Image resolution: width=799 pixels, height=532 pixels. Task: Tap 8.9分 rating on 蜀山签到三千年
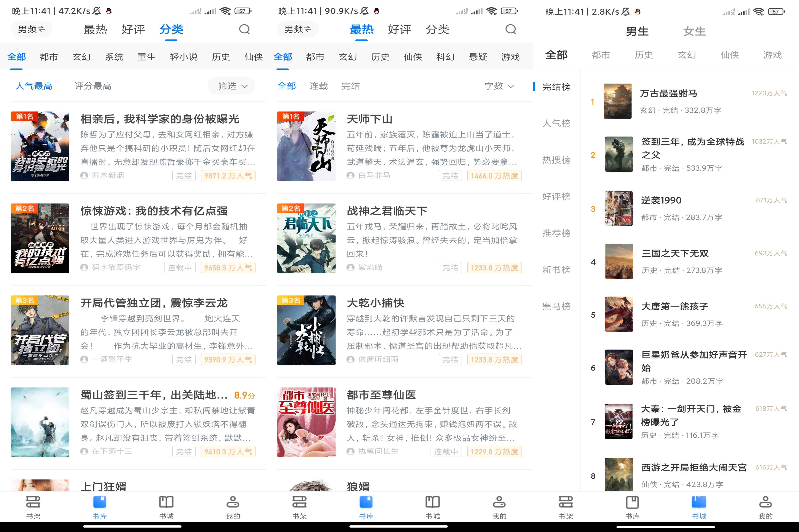tap(245, 395)
